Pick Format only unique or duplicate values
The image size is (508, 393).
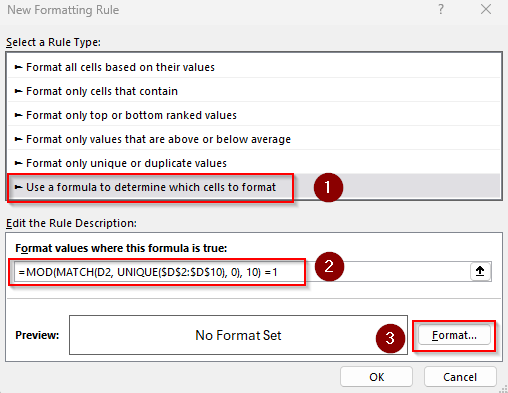coord(254,163)
